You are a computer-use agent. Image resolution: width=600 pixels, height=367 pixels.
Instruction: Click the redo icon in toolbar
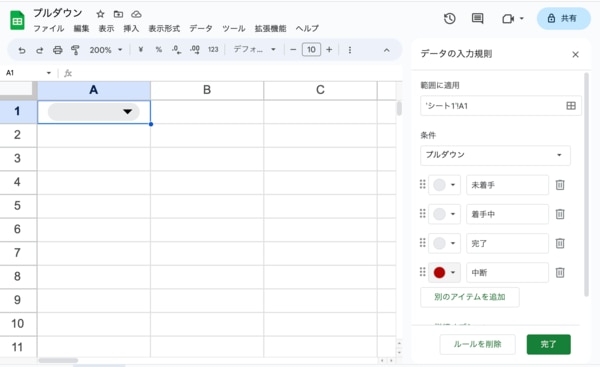[39, 50]
